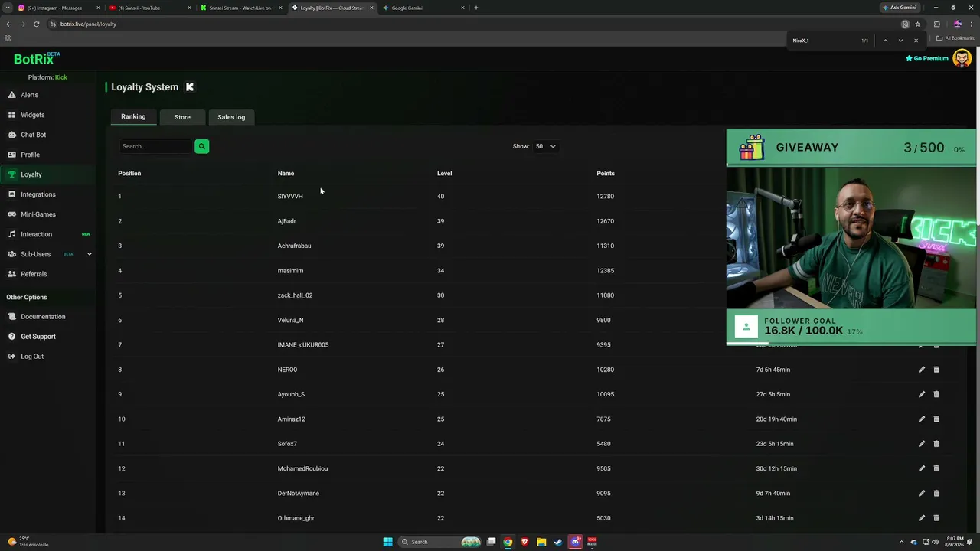Open Get Support link in sidebar
The height and width of the screenshot is (551, 980).
[x=38, y=337]
